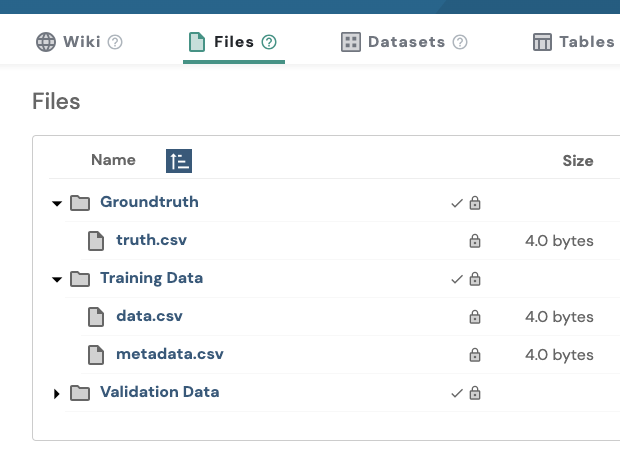Collapse the Training Data folder

(x=57, y=280)
